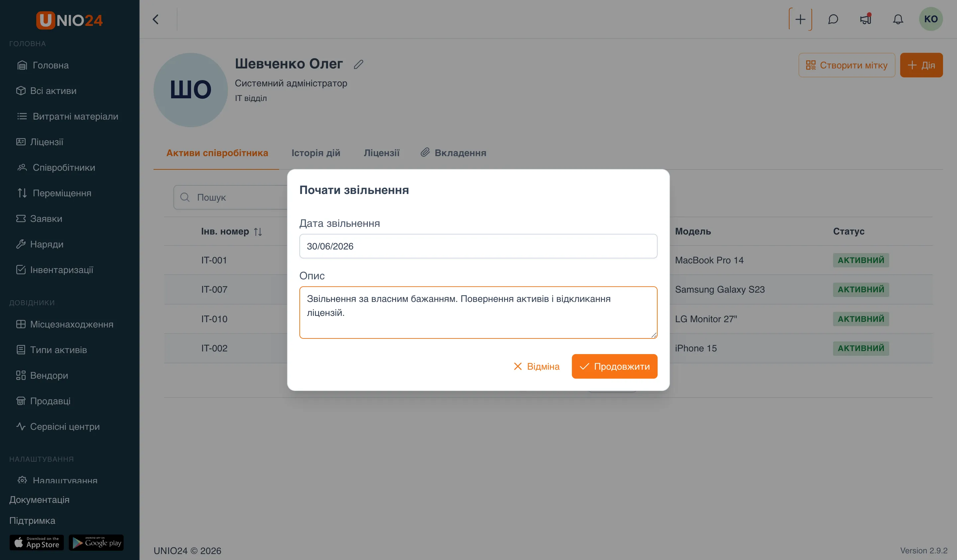
Task: Click the Модель column header
Action: [693, 231]
